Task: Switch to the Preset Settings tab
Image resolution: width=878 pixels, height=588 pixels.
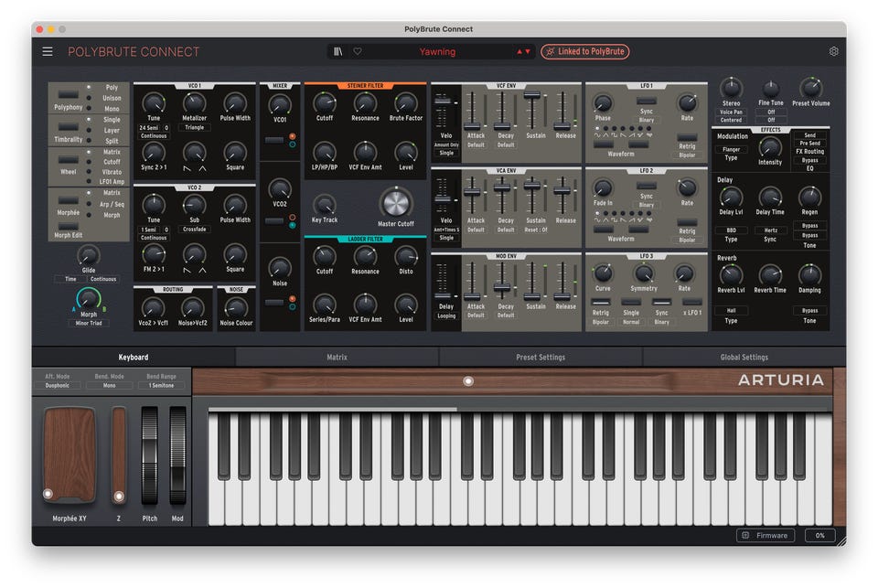Action: pyautogui.click(x=541, y=358)
